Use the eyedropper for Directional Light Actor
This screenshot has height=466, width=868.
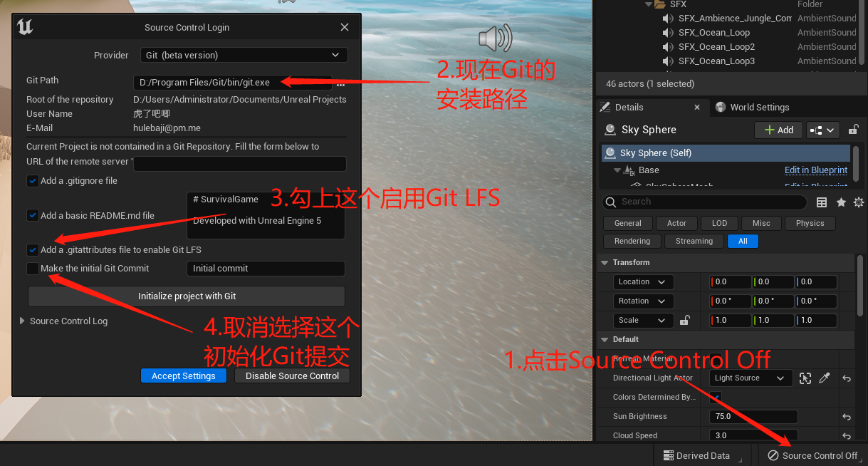[x=825, y=378]
